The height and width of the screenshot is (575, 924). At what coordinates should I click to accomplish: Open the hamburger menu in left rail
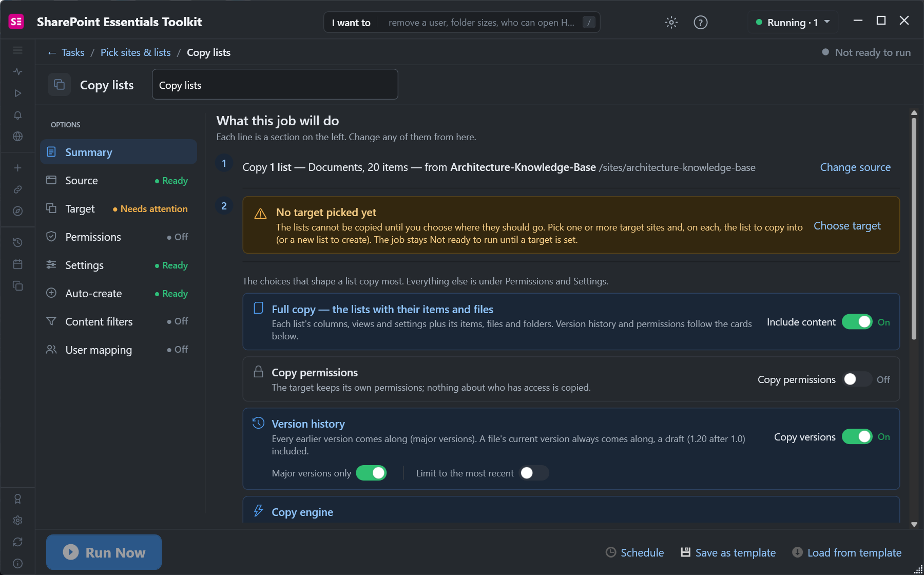[x=17, y=50]
